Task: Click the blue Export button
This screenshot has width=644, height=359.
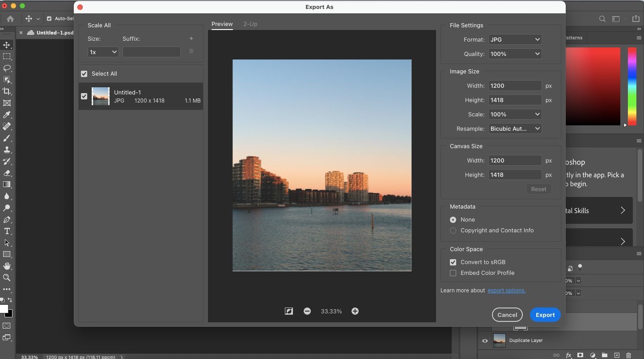Action: 545,315
